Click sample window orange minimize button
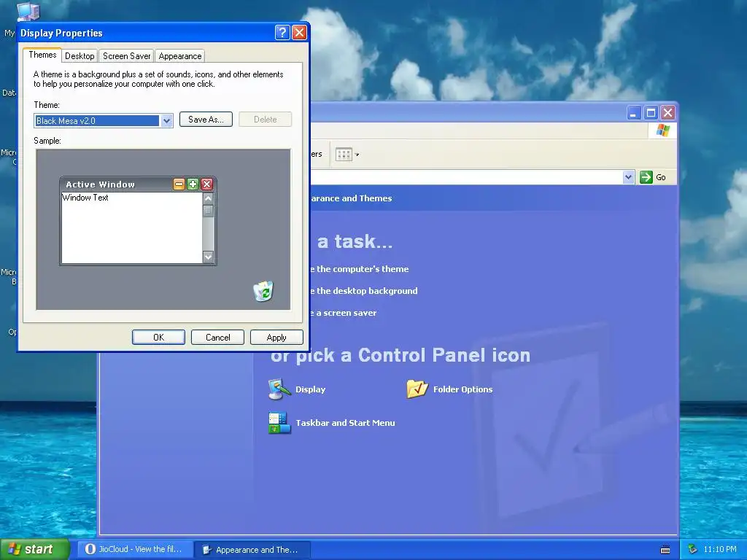The height and width of the screenshot is (560, 747). [179, 184]
